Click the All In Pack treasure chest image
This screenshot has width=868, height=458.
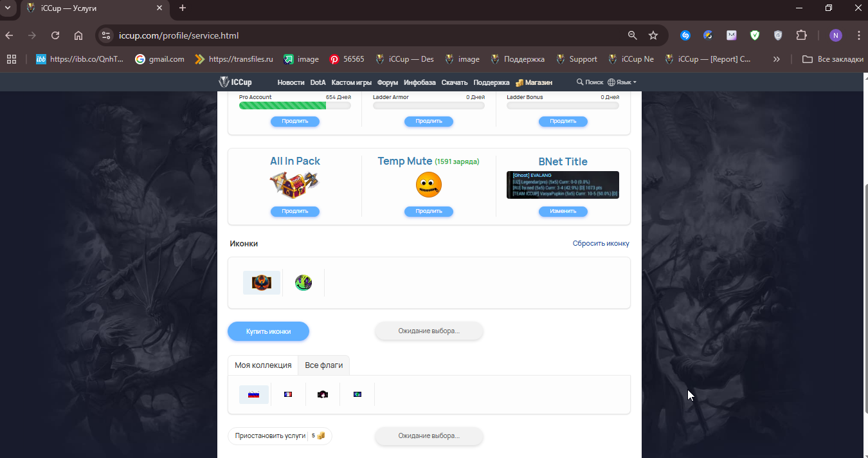click(294, 185)
